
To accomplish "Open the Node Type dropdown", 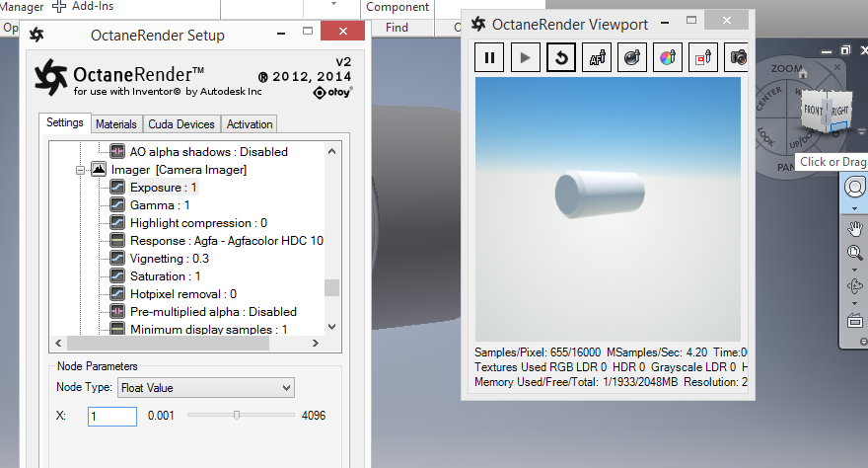I will pyautogui.click(x=205, y=388).
